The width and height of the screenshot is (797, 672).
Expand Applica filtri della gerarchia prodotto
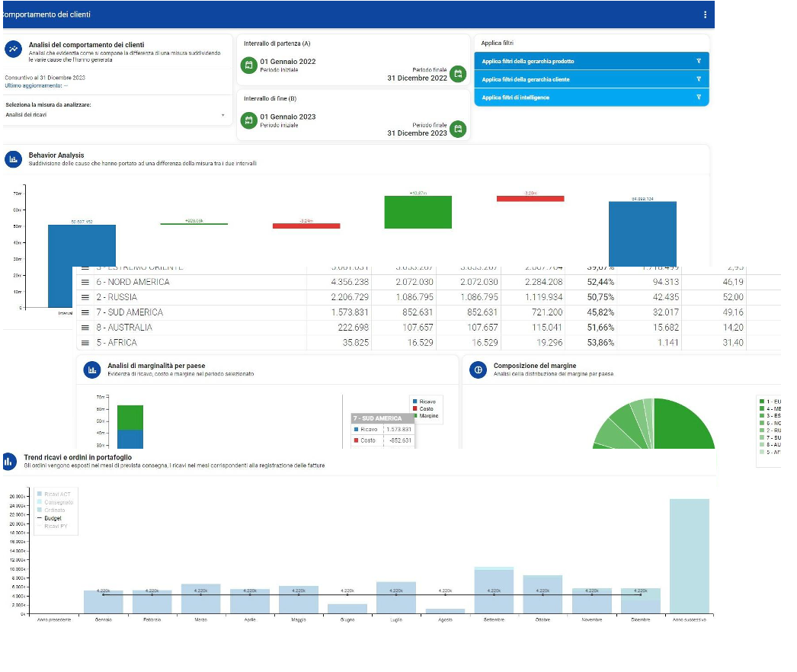coord(591,61)
